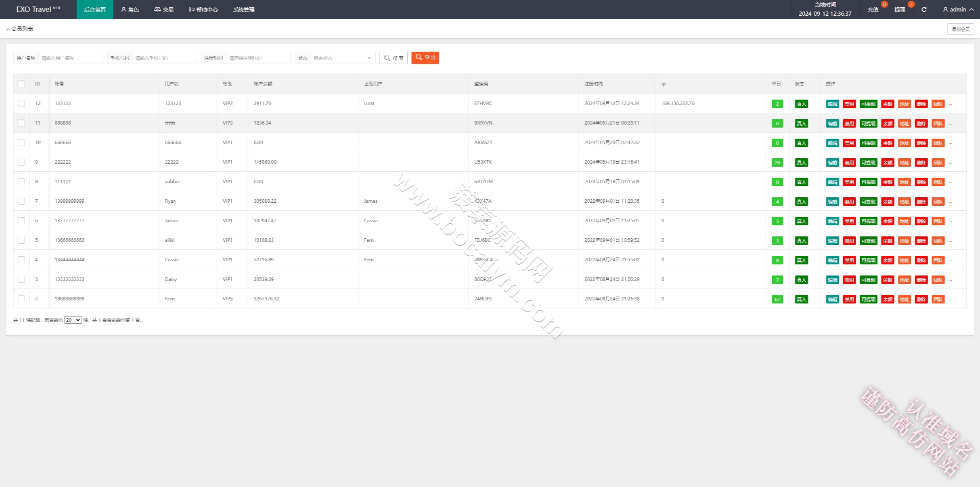Click the more options ellipsis for user Fern

tap(951, 299)
